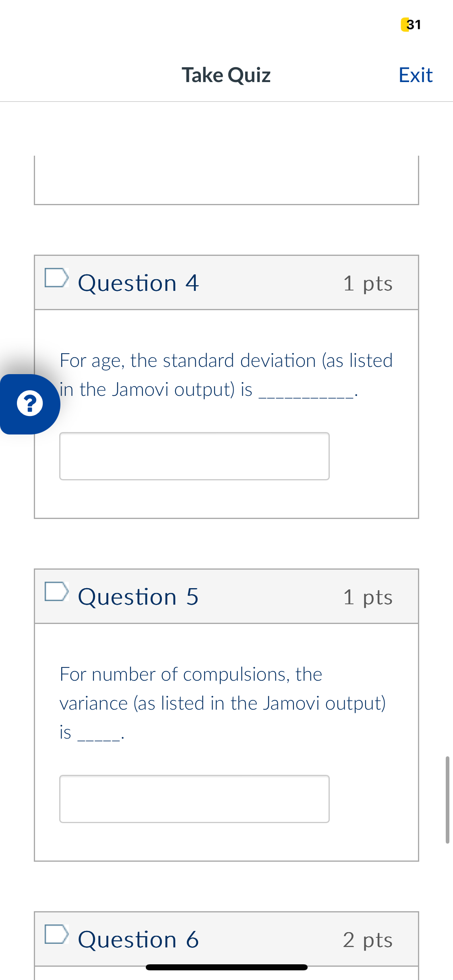Click the Question 5 answer input field

click(x=194, y=799)
